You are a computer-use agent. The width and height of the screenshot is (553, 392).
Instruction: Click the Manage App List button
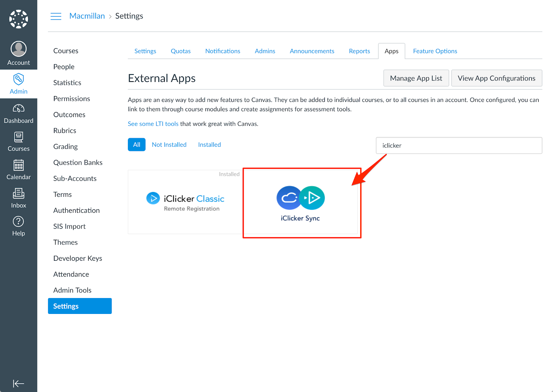click(416, 78)
